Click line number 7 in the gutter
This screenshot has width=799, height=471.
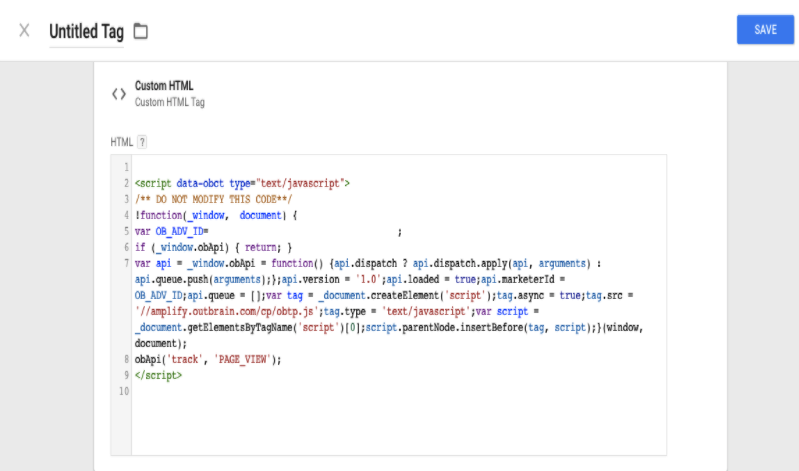(125, 263)
